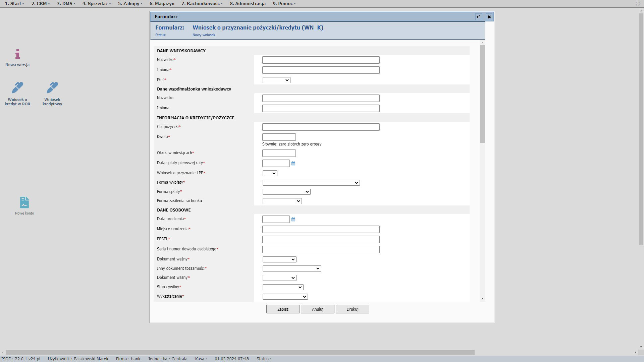Open the 2. CRM menu
Image resolution: width=644 pixels, height=362 pixels.
(40, 3)
